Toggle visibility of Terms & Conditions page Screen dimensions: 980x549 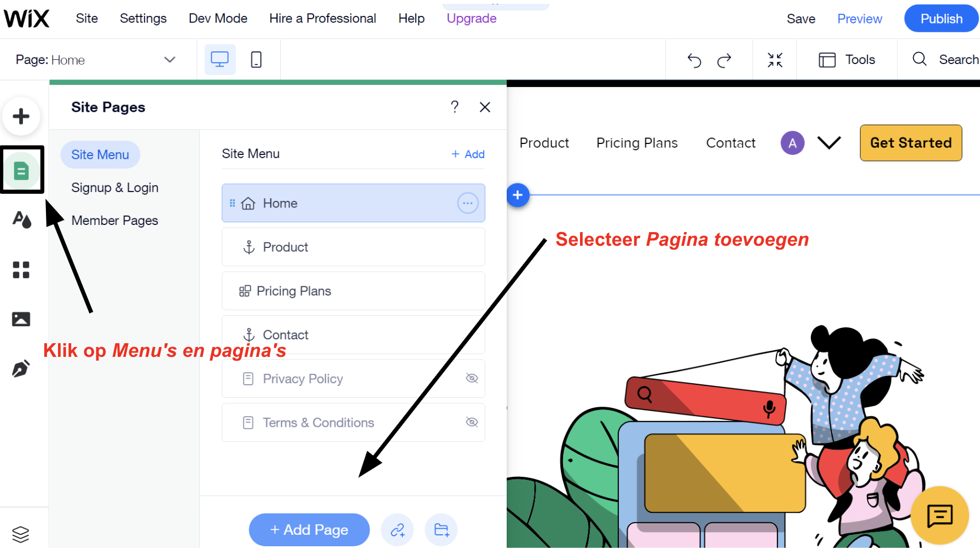tap(472, 422)
